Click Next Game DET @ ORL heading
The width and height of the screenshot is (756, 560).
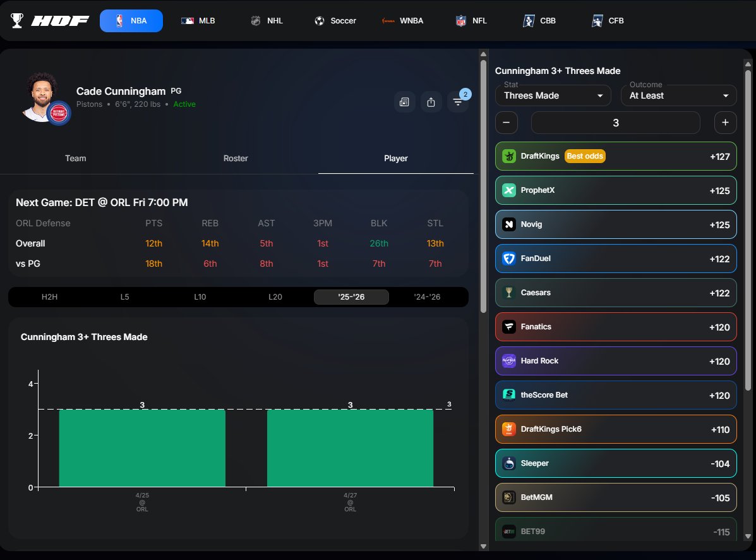tap(102, 203)
